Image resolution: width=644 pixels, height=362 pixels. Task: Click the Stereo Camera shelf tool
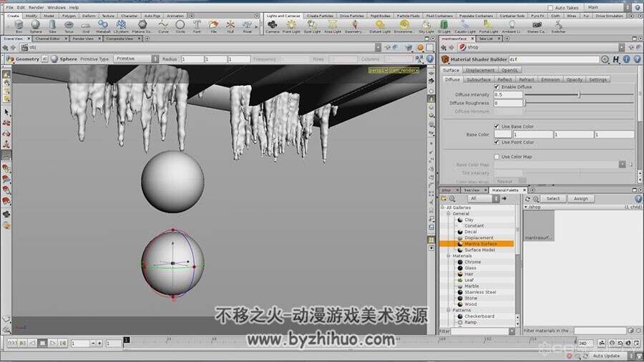tap(536, 26)
